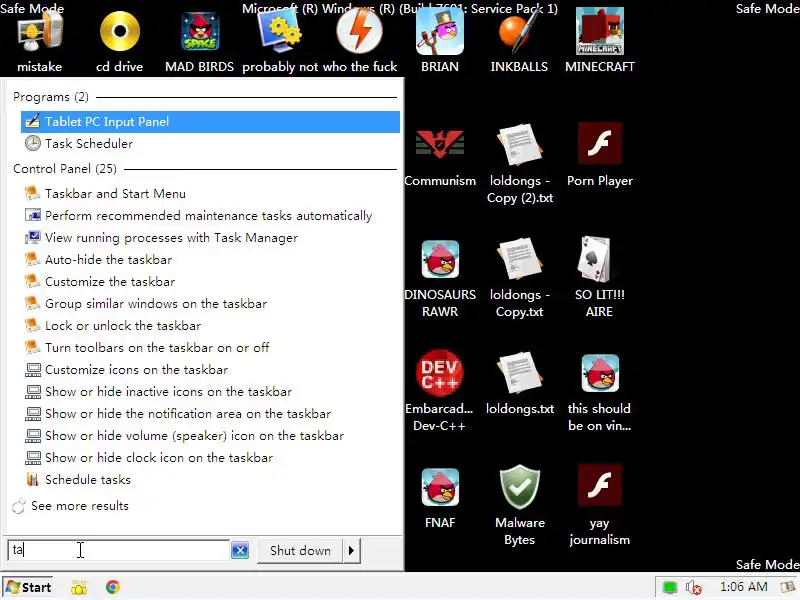Screen dimensions: 800x600
Task: Click the search field containing 'ta'
Action: point(118,550)
